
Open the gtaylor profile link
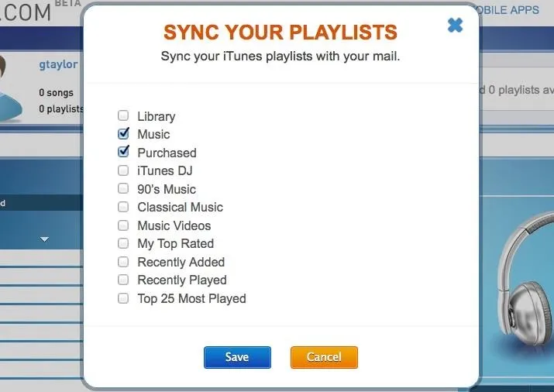[x=58, y=64]
